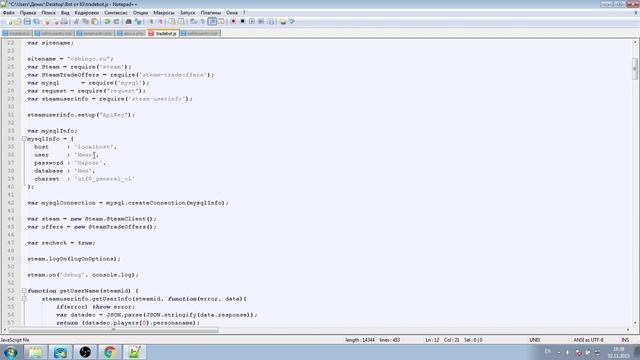Collapse the mysqlInfo block fold marker
Screen dimensions: 640x360
point(24,139)
